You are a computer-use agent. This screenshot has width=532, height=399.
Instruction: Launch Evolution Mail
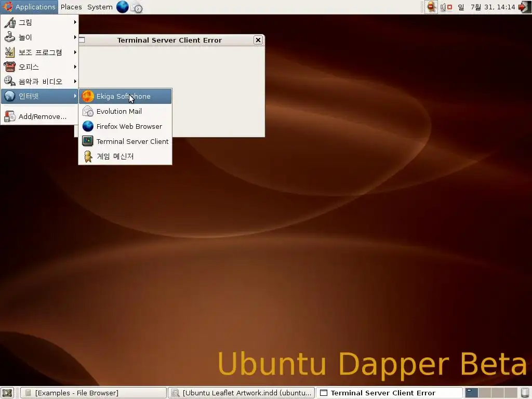[125, 111]
